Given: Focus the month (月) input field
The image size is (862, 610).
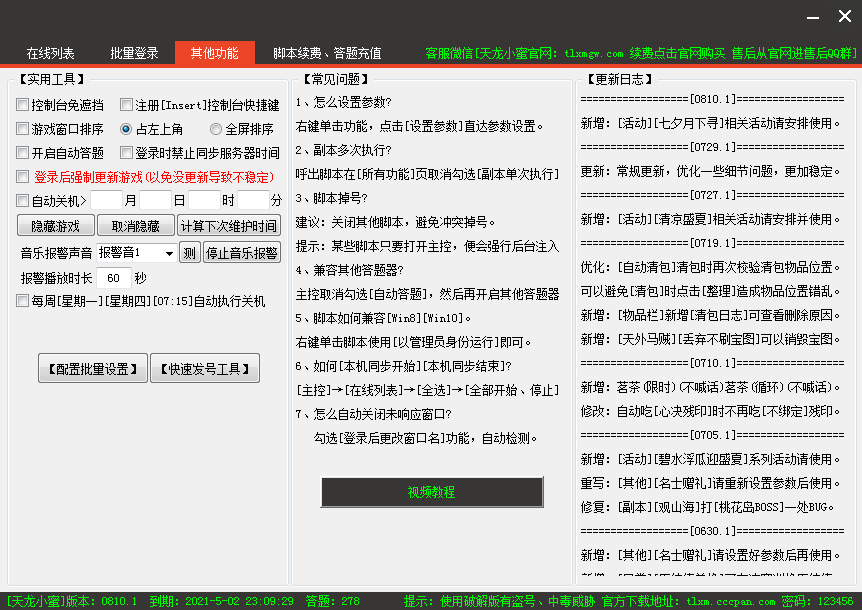Looking at the screenshot, I should click(106, 200).
